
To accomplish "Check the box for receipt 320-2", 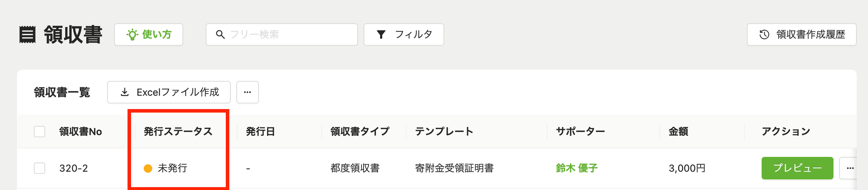I will [x=39, y=168].
